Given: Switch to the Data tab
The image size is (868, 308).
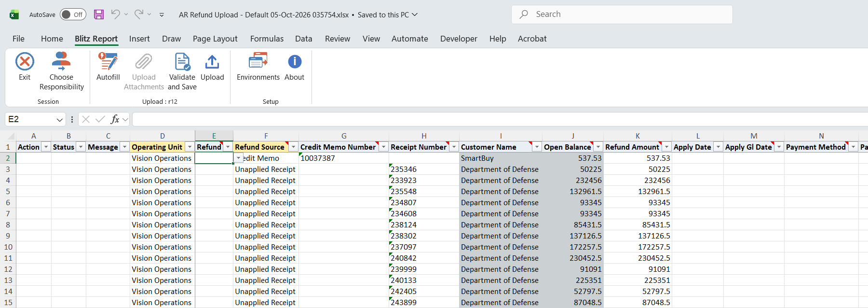Looking at the screenshot, I should click(x=304, y=39).
